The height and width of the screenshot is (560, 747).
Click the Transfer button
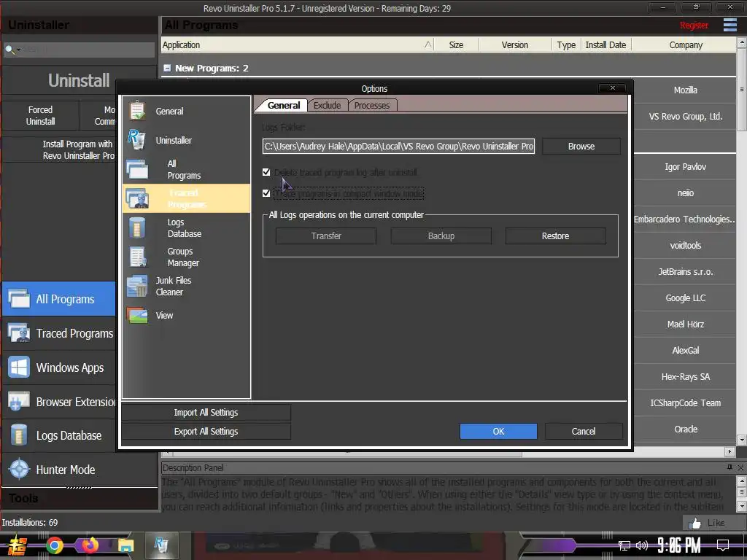point(326,236)
